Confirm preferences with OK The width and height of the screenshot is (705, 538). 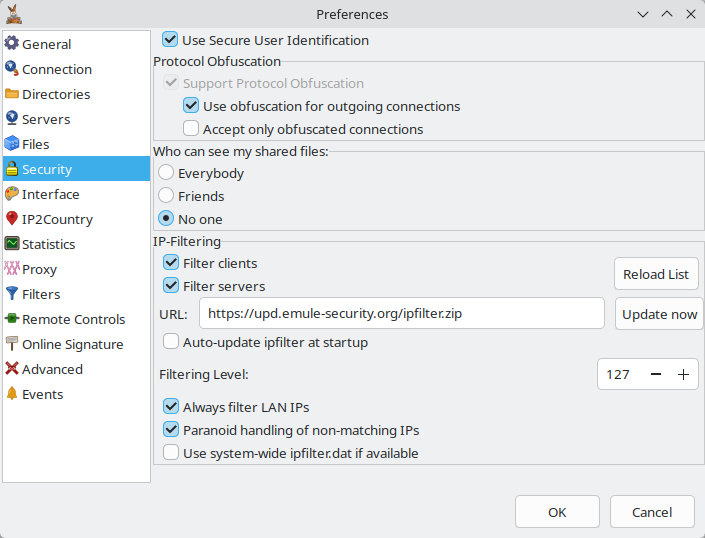point(557,511)
